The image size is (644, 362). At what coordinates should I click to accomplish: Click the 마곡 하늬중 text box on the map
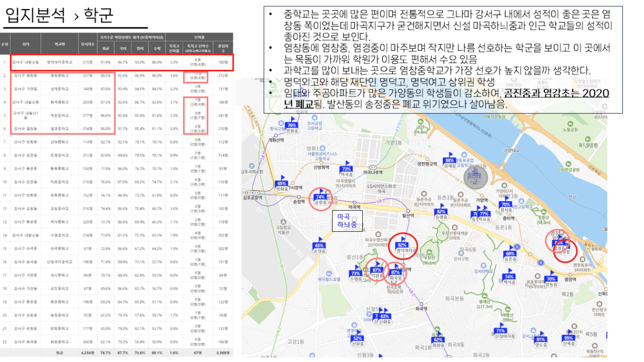[x=347, y=221]
